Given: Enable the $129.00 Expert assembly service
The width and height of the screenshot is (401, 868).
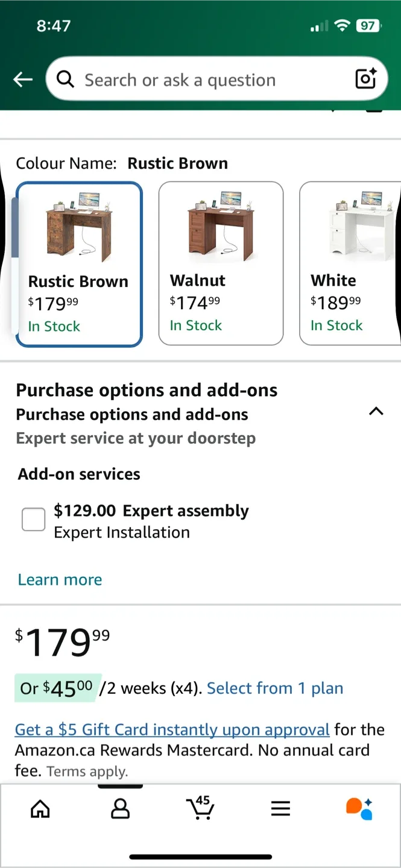Looking at the screenshot, I should point(33,519).
